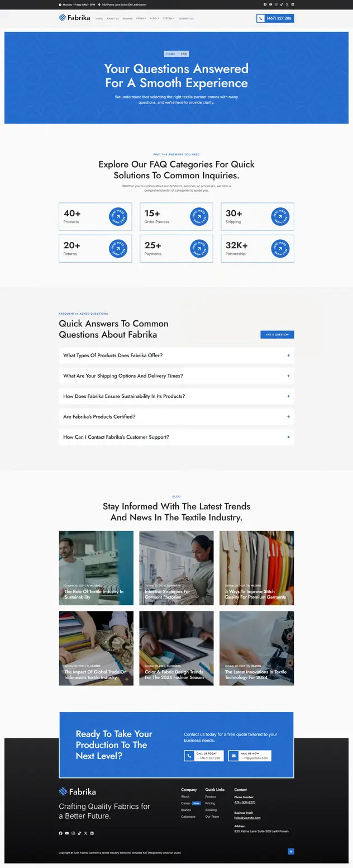Screen dimensions: 353x868
Task: Expand the System dropdown in navigation
Action: [169, 18]
